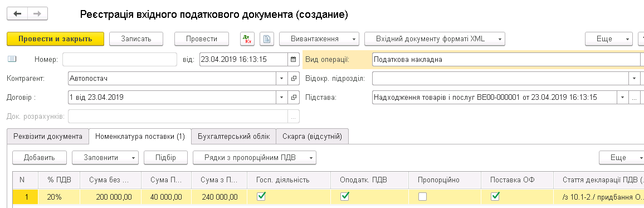Expand the Договір dropdown arrow

(x=282, y=98)
